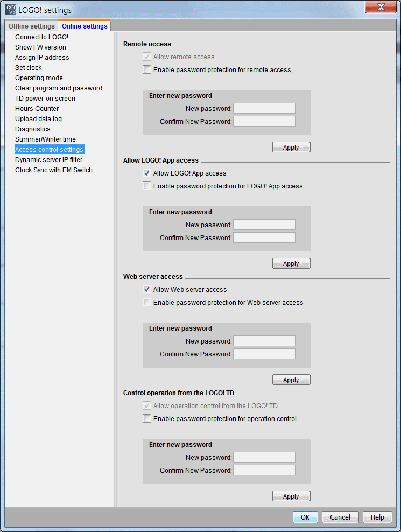Enable password protection for LOGO! App access
The width and height of the screenshot is (401, 532).
pyautogui.click(x=147, y=186)
